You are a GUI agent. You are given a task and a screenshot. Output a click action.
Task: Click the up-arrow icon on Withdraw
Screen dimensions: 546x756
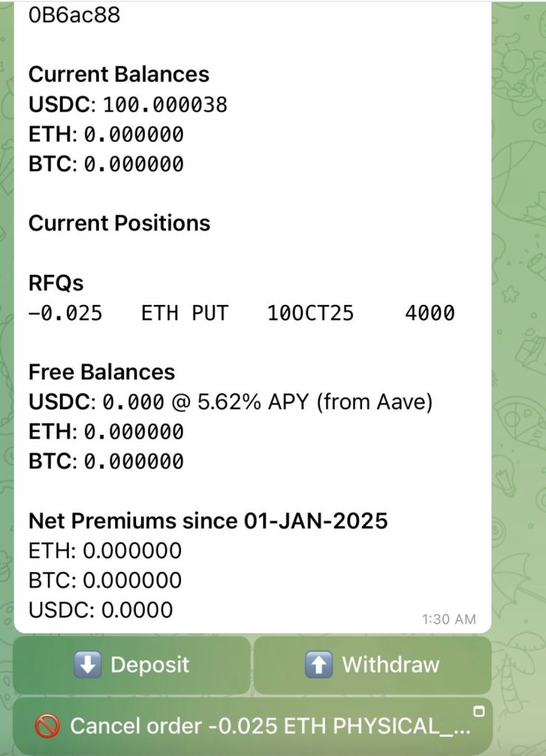318,665
